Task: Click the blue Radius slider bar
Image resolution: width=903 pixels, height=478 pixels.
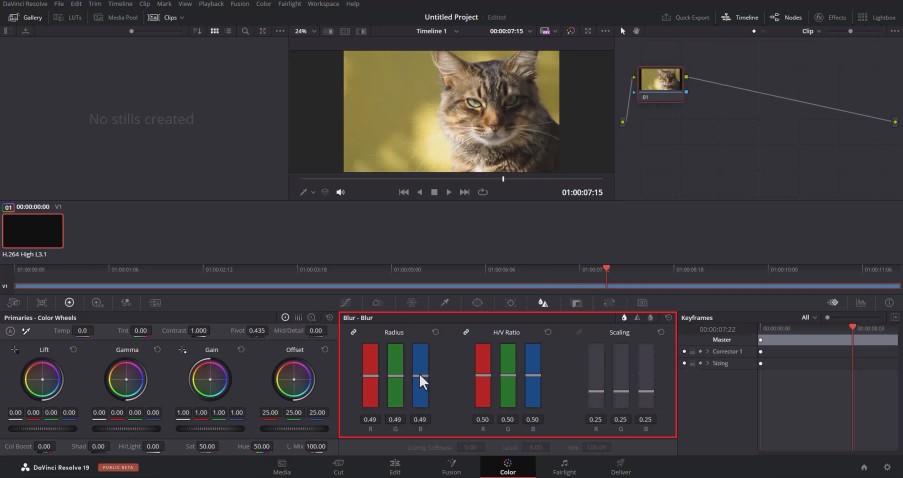Action: pyautogui.click(x=420, y=375)
